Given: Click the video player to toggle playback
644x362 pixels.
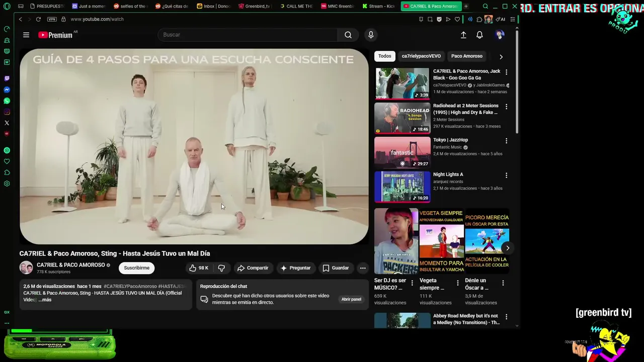Looking at the screenshot, I should point(194,146).
